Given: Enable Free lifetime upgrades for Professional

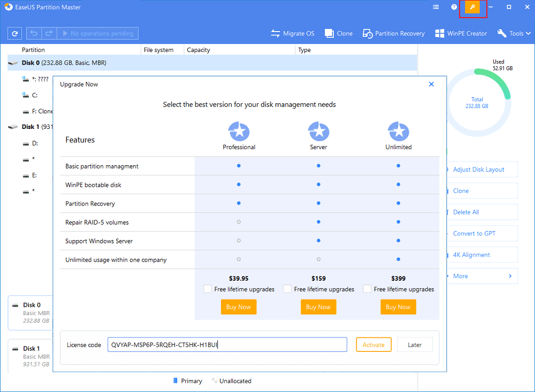Looking at the screenshot, I should tap(208, 289).
